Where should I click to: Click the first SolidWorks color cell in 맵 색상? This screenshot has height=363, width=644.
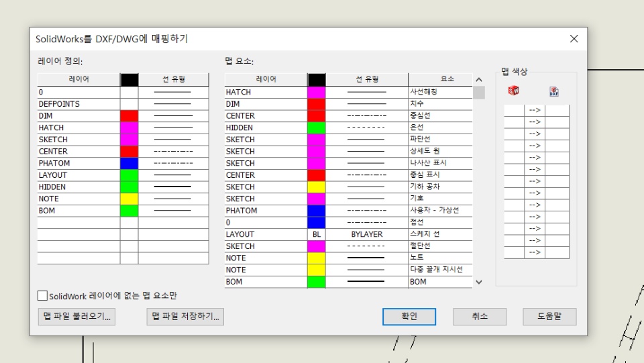(515, 110)
